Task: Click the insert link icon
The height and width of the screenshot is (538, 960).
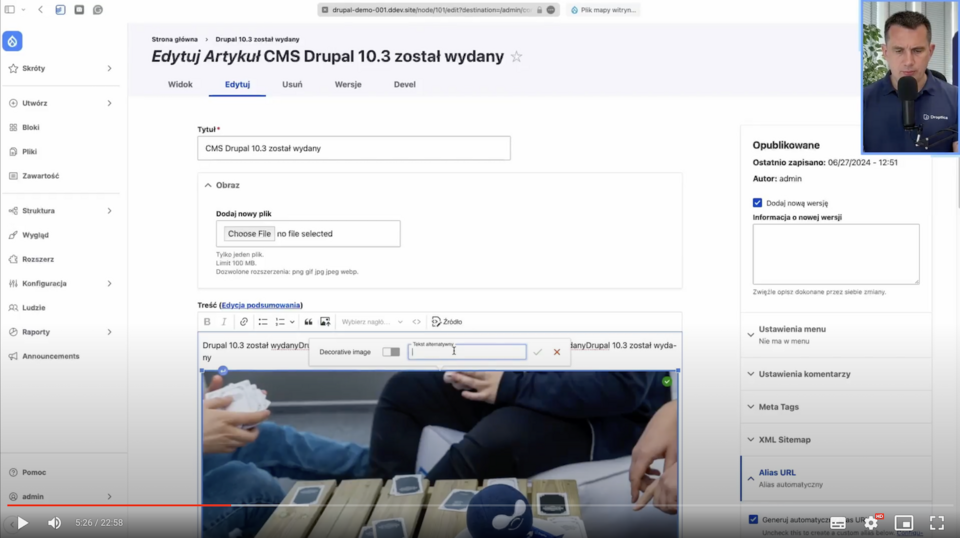Action: click(244, 322)
